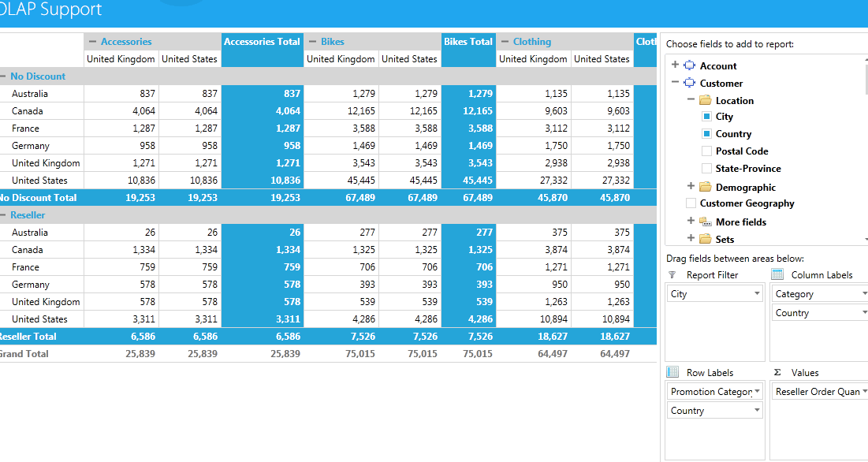The height and width of the screenshot is (462, 868).
Task: Select the Postal Code field label
Action: (742, 151)
